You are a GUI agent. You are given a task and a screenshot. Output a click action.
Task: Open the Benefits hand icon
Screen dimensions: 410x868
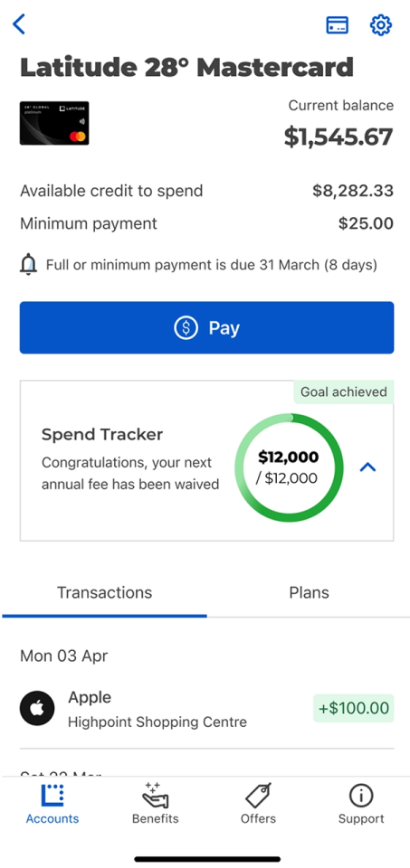[x=155, y=796]
